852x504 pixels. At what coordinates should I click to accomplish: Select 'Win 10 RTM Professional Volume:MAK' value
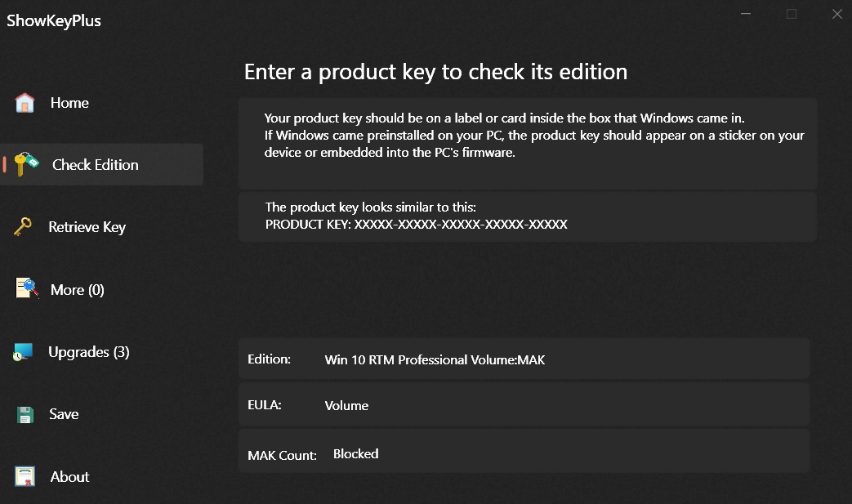pos(435,359)
